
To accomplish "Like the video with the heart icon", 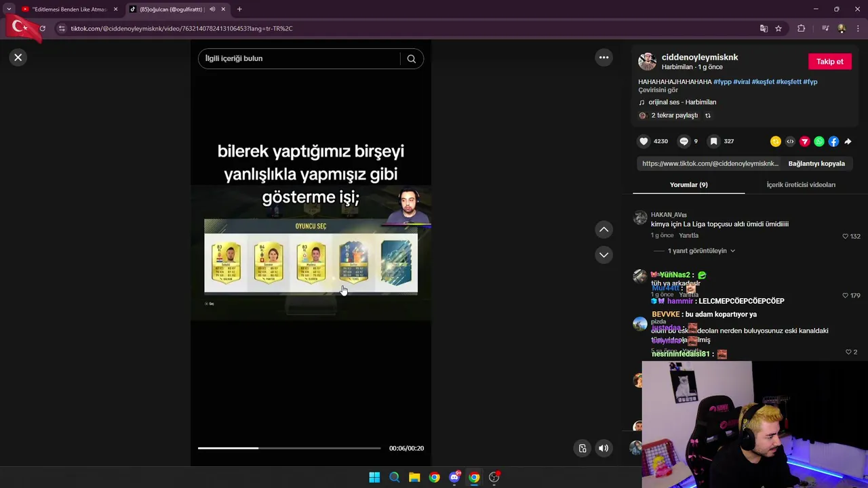I will [x=644, y=141].
